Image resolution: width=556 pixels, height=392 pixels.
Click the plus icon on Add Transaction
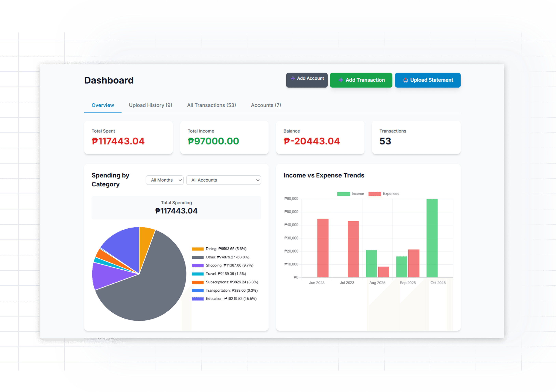341,80
